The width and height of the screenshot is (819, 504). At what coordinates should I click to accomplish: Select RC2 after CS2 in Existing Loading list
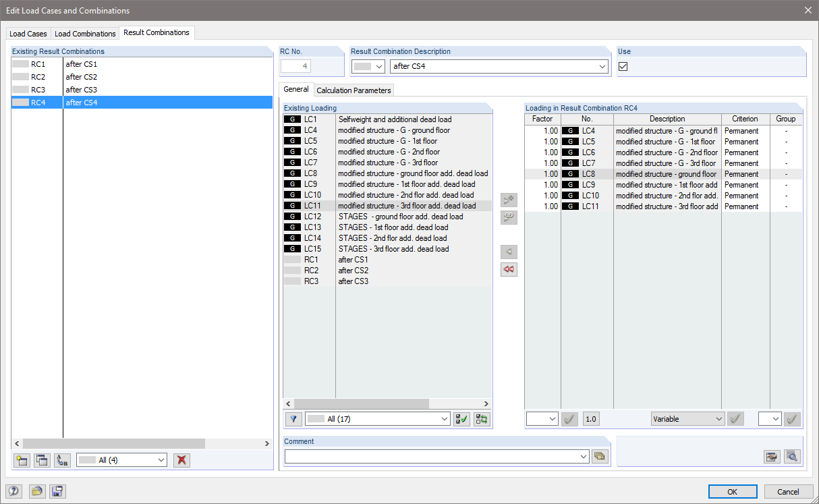point(387,271)
